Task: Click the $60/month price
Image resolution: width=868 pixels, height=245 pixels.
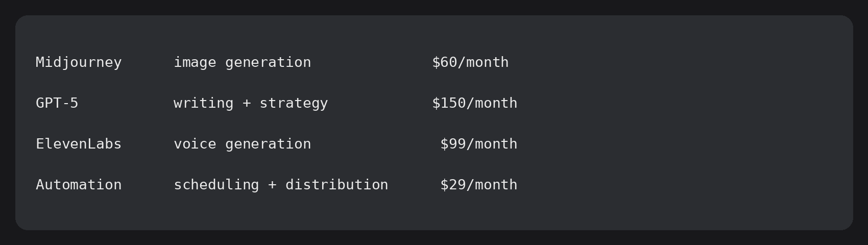Action: [x=470, y=62]
